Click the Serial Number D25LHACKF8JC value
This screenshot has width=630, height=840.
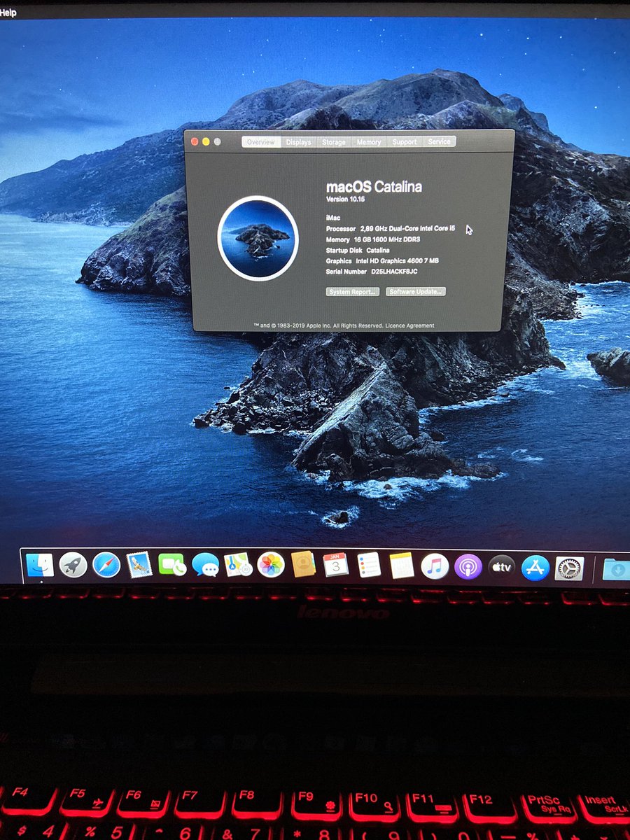[394, 271]
